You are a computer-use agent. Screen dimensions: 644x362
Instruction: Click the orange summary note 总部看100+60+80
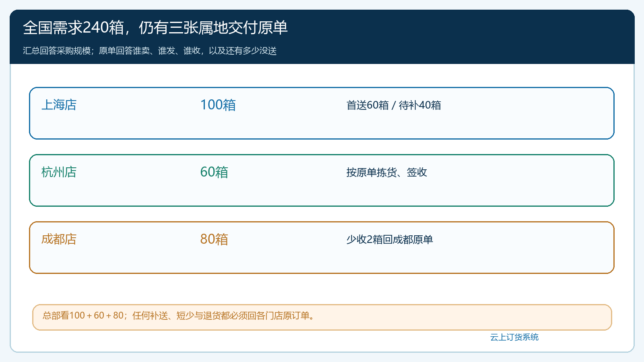[x=322, y=317]
